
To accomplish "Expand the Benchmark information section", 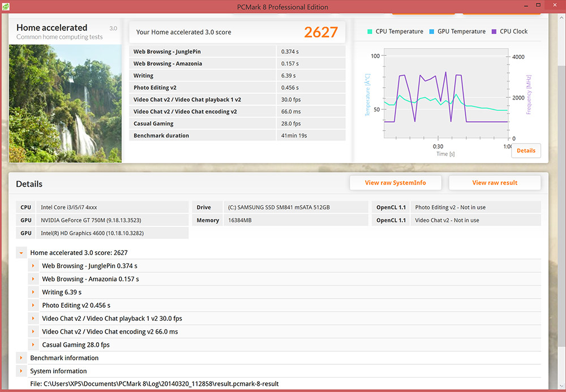I will pos(21,358).
